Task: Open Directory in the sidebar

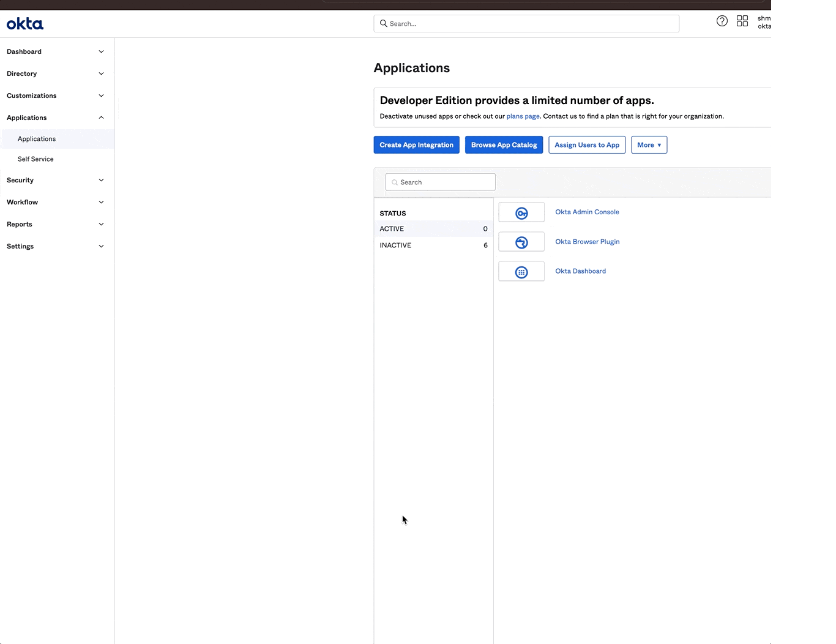Action: [57, 73]
